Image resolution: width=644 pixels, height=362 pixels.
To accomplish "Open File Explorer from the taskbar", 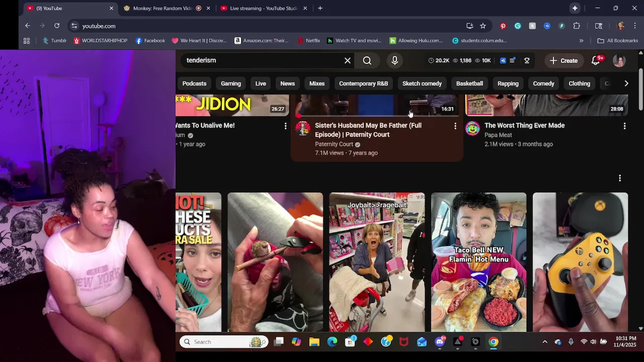I will (314, 342).
